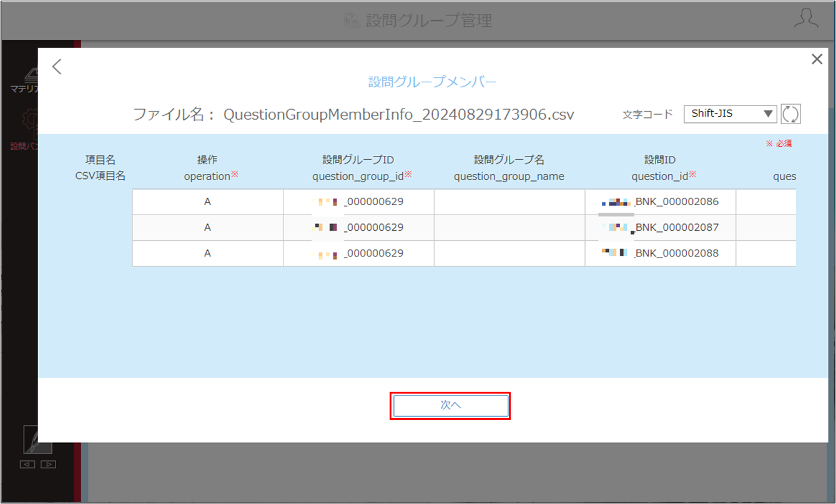Click the file name QuestionGroupMemberInfo_20240829173906.csv
This screenshot has width=836, height=504.
(x=398, y=115)
